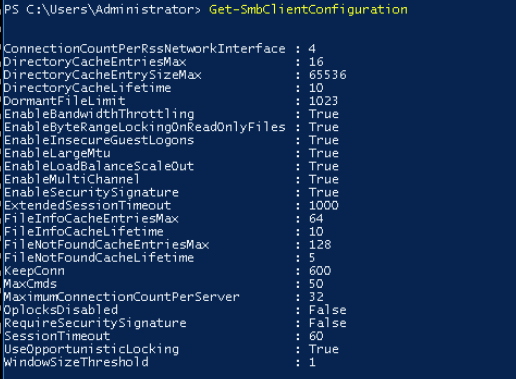The height and width of the screenshot is (379, 516).
Task: Click the PS C:\Users\Administrator prompt
Action: (x=102, y=10)
